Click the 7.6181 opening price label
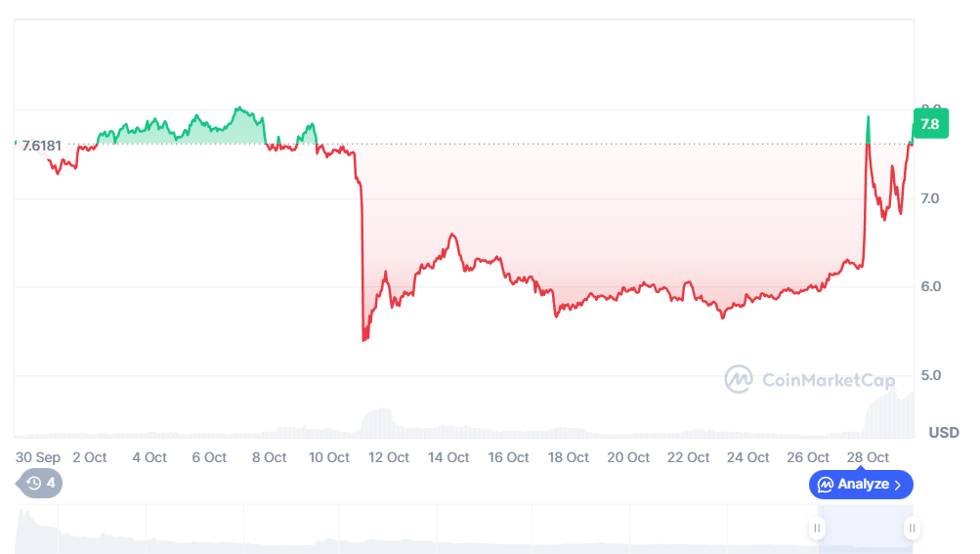The width and height of the screenshot is (980, 554). click(42, 146)
